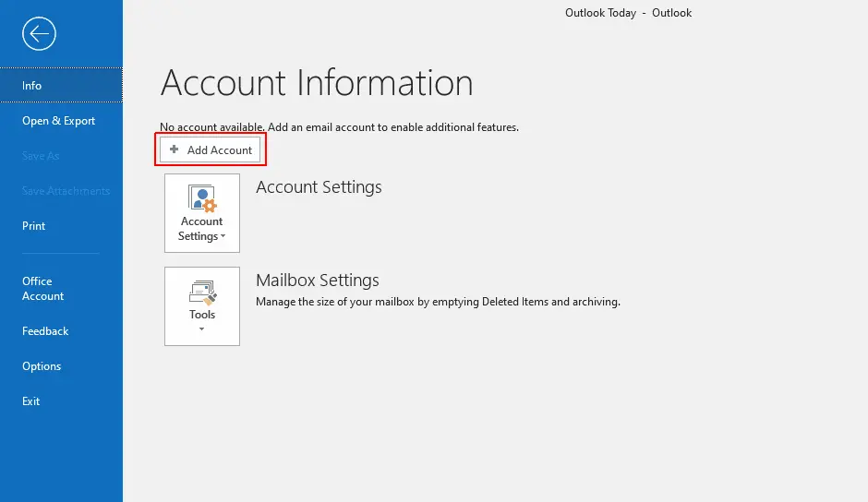Select the Info menu item
Screen dimensions: 868x502
[x=62, y=85]
